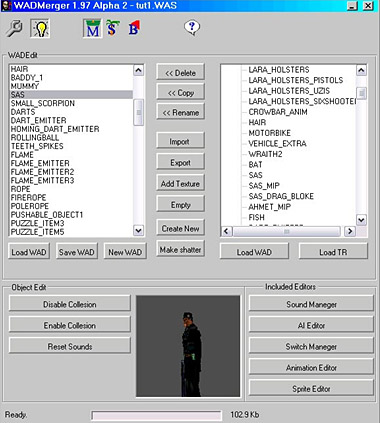This screenshot has width=380, height=423.
Task: Open the Sprite Editor
Action: point(311,388)
